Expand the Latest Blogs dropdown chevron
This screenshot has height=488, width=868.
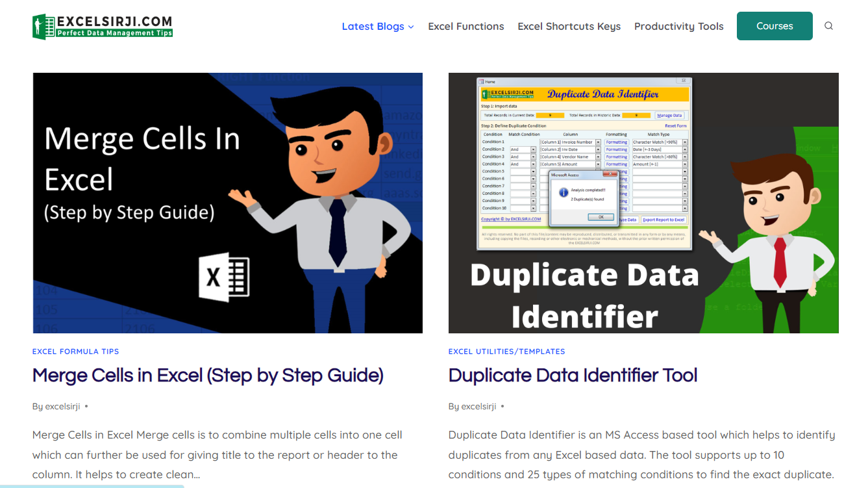point(411,27)
